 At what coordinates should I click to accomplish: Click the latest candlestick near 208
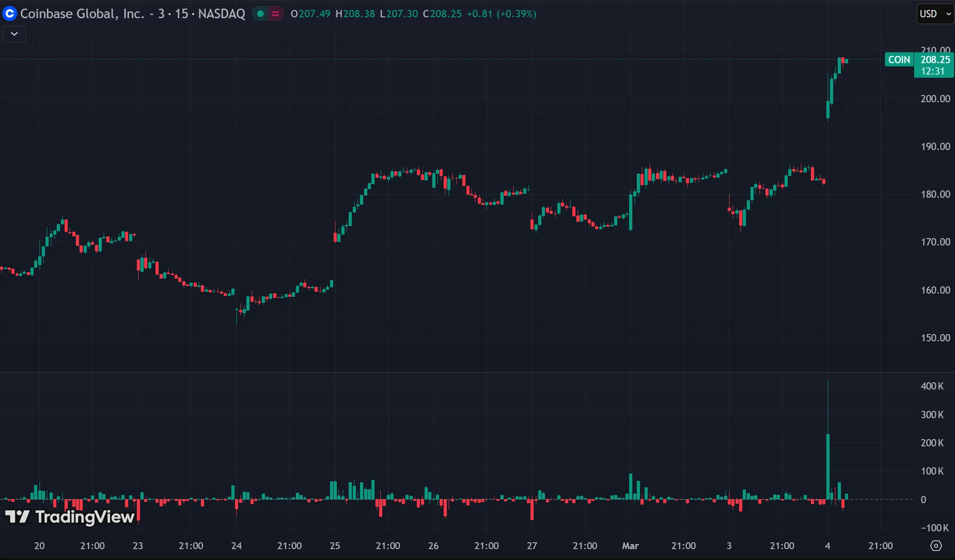click(846, 61)
